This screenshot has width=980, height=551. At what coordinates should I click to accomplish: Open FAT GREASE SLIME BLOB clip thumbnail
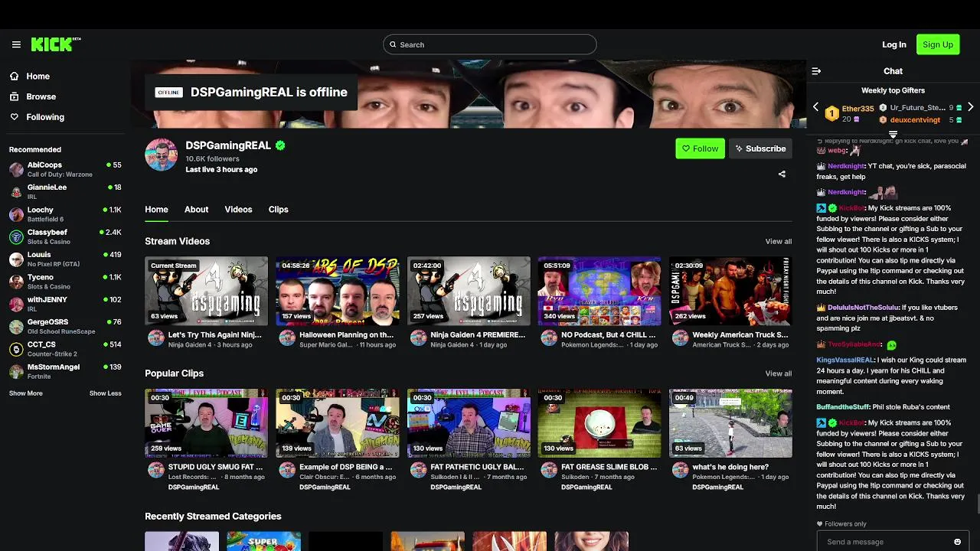point(599,423)
